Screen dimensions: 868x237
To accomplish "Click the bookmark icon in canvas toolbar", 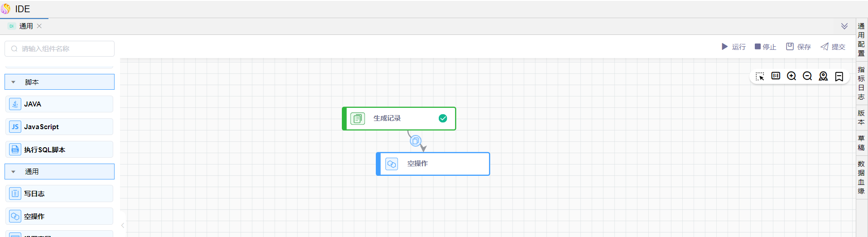I will click(x=839, y=77).
